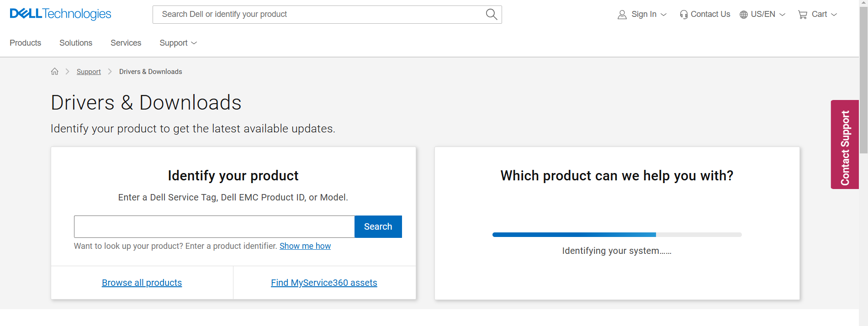Expand the US/EN region chevron
The image size is (868, 326).
(782, 15)
